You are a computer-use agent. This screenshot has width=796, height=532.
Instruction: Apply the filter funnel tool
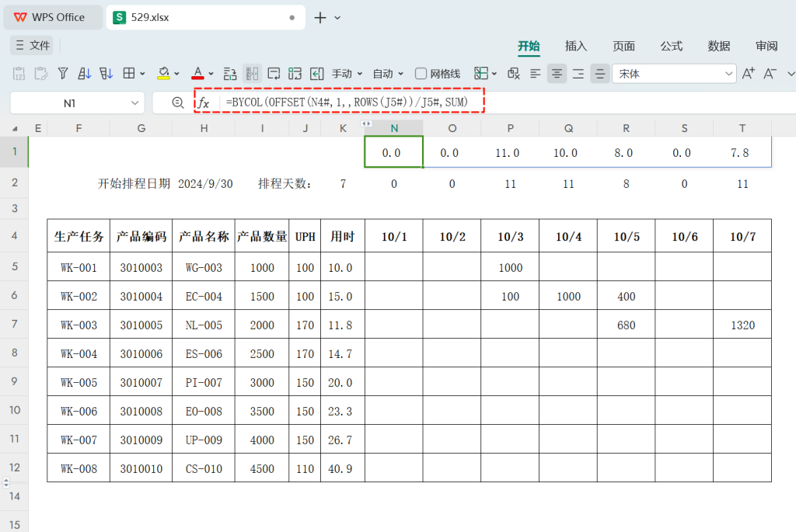point(63,74)
